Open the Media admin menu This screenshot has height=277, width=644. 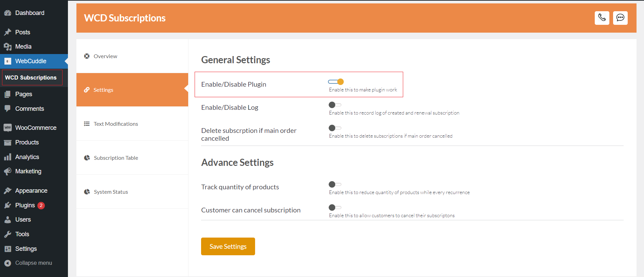(34, 47)
